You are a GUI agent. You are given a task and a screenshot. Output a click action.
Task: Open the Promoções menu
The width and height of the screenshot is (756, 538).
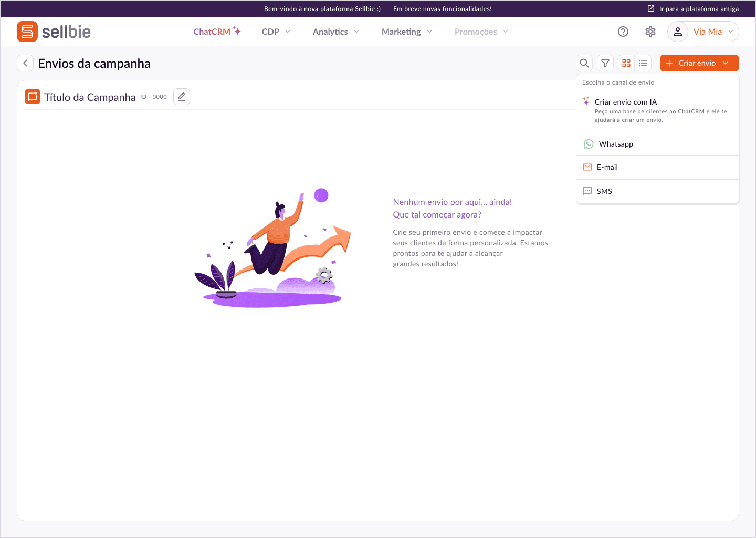click(481, 32)
